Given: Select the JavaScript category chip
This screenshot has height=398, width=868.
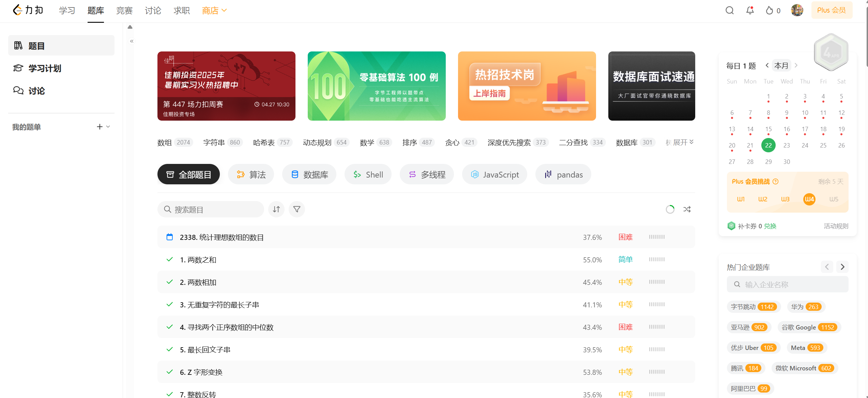Looking at the screenshot, I should [x=495, y=174].
